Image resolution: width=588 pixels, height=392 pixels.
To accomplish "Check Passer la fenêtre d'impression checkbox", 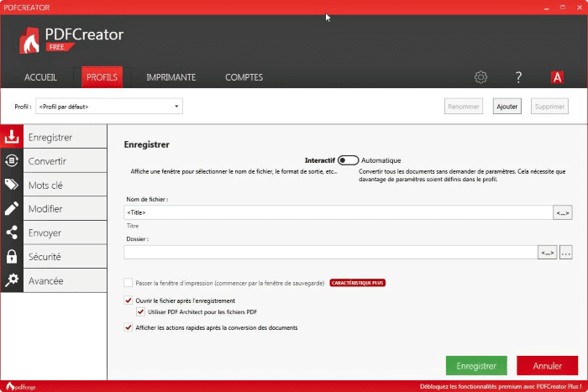I will (x=129, y=283).
